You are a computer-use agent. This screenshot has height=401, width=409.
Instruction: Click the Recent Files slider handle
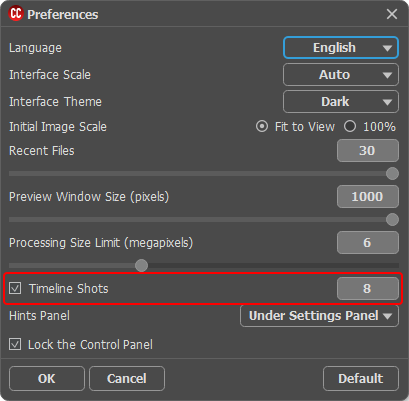point(392,174)
